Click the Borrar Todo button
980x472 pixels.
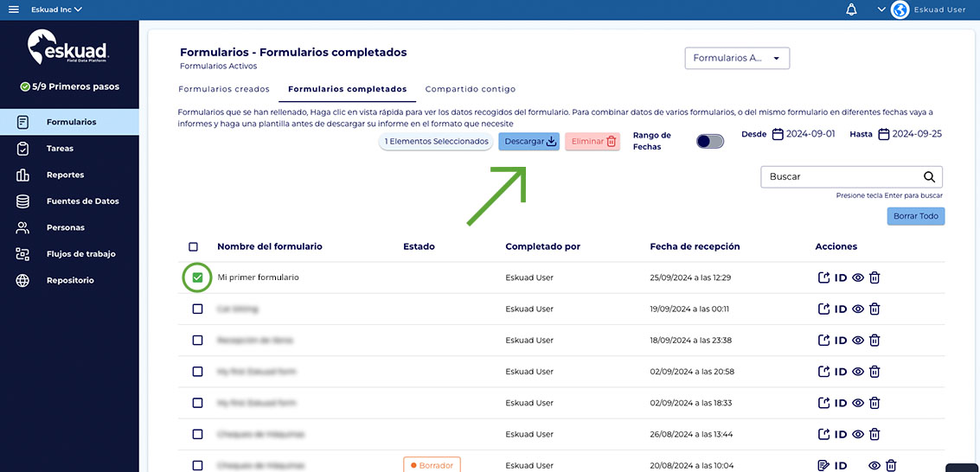point(916,216)
